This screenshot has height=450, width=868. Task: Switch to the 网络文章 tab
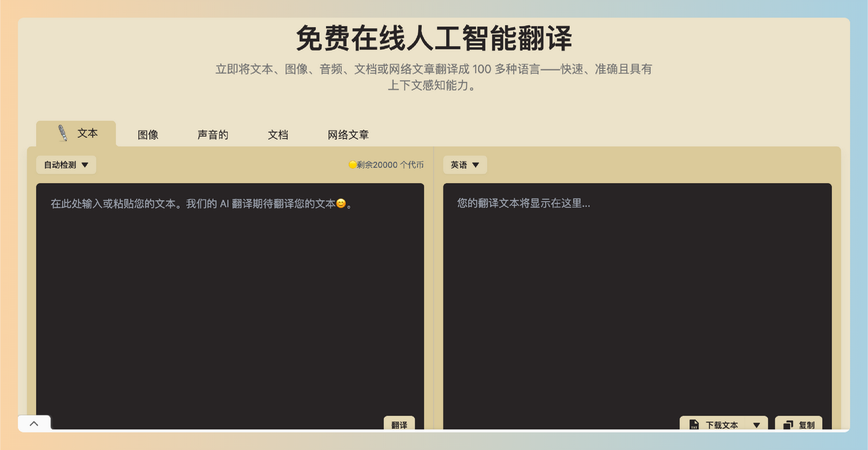click(348, 135)
